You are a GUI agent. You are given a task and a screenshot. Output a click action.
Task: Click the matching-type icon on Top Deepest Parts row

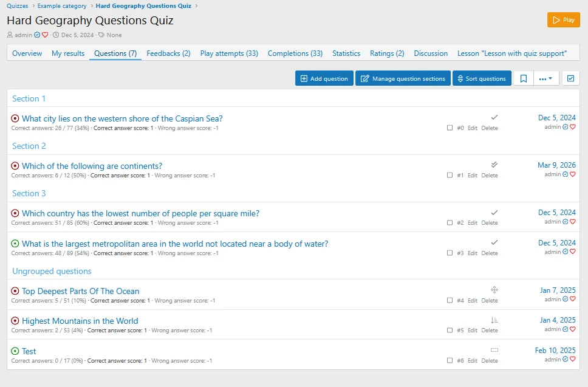[494, 290]
